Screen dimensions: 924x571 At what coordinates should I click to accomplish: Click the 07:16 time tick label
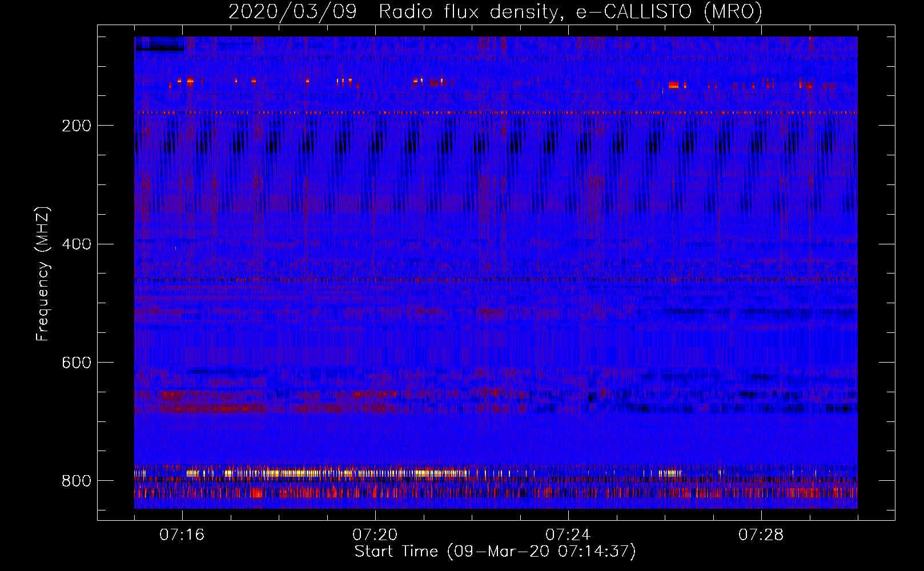point(182,535)
